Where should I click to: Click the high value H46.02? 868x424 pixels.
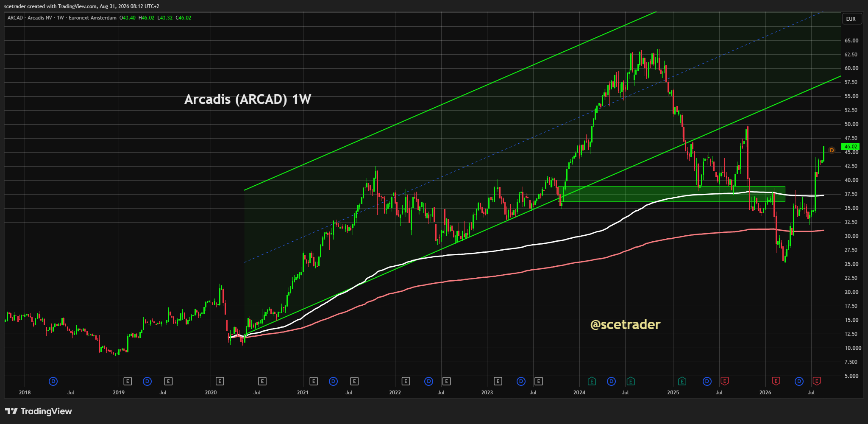(x=146, y=18)
